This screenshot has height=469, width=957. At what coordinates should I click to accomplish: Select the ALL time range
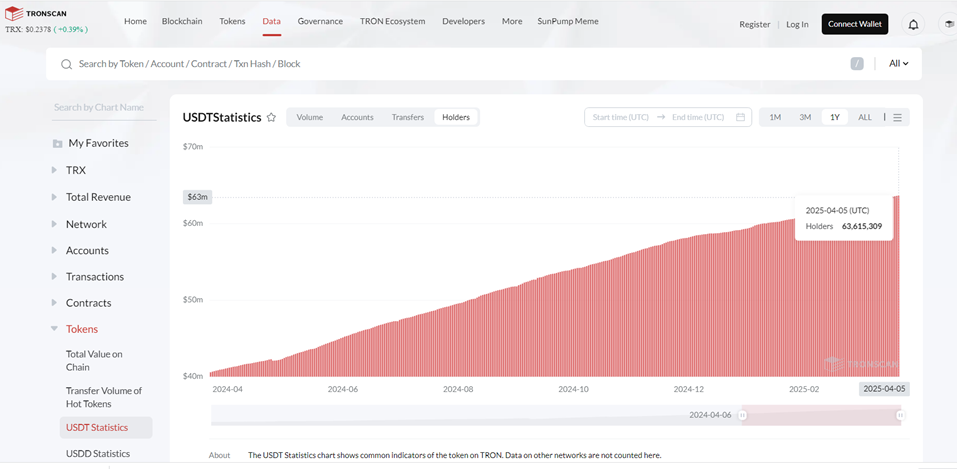pyautogui.click(x=865, y=117)
